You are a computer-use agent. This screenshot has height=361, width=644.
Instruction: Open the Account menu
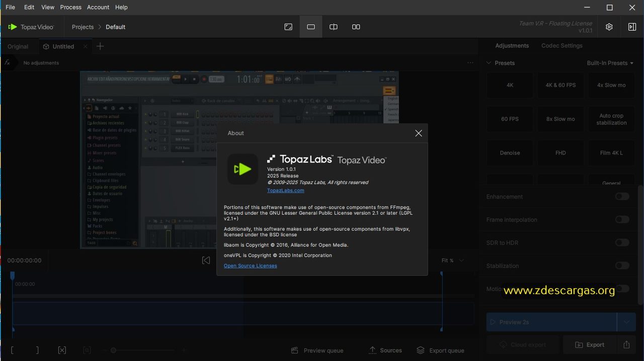point(98,7)
